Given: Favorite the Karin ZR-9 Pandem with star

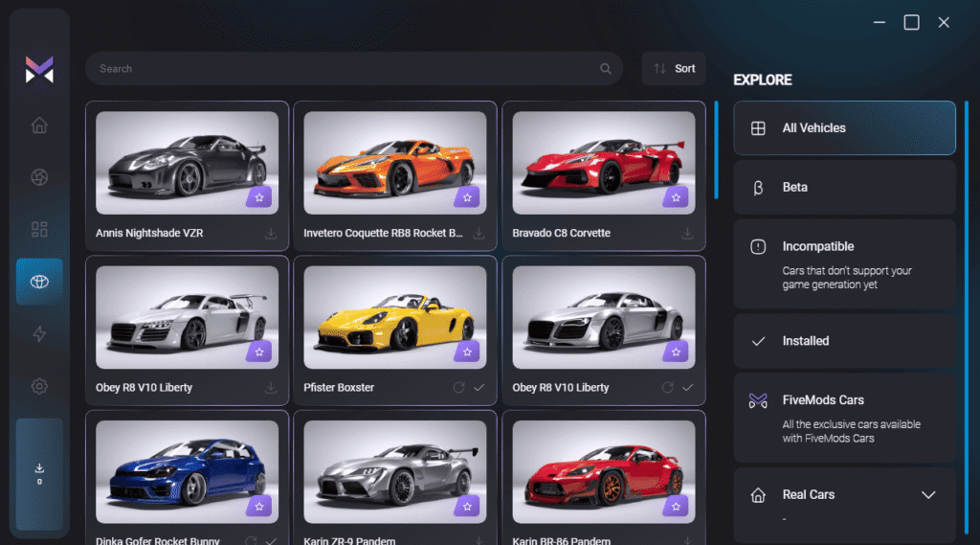Looking at the screenshot, I should pos(467,506).
